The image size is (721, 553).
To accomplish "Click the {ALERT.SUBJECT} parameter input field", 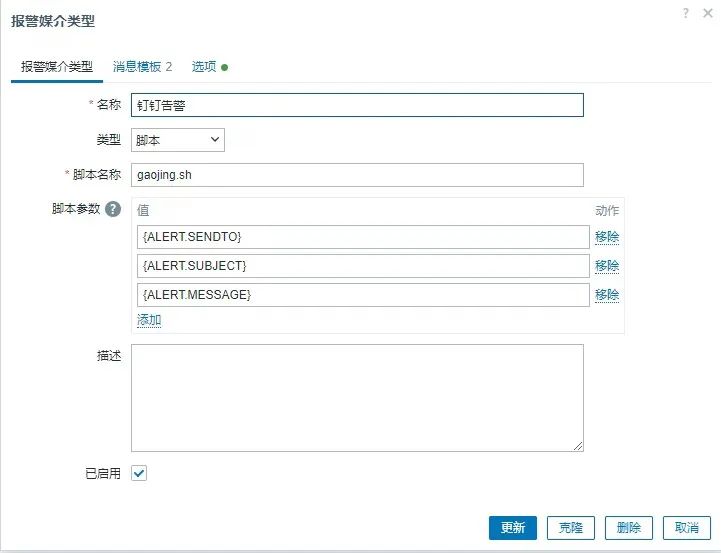I will pos(363,266).
